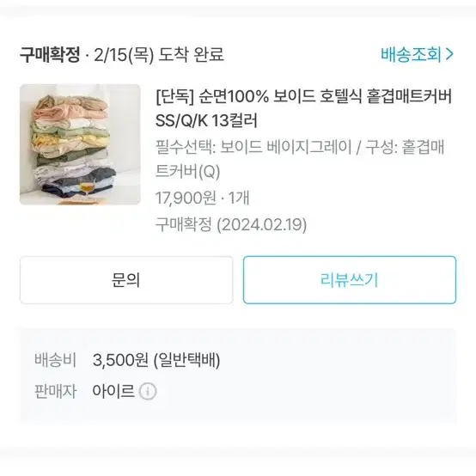Tap 2/15(목) 도착 완료 arrival text

point(159,55)
